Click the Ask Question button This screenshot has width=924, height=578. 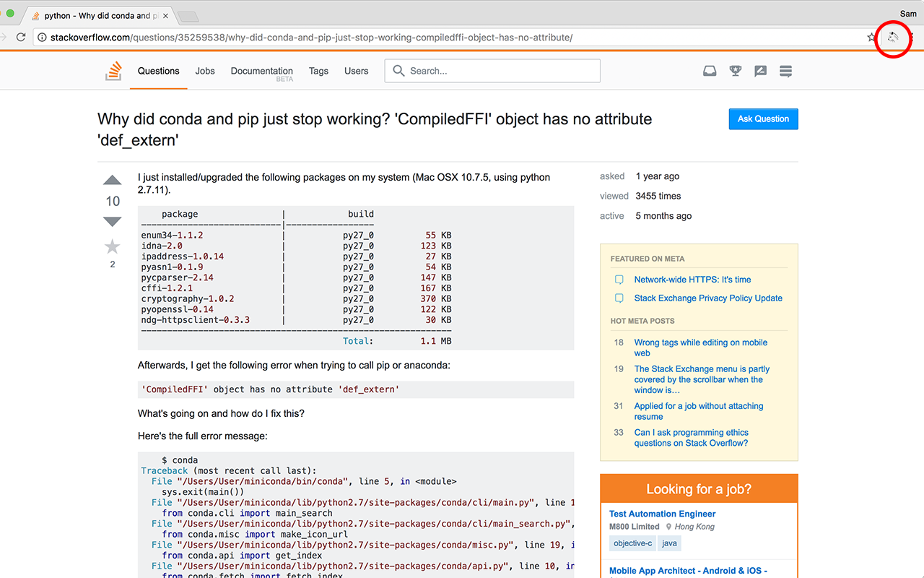tap(763, 119)
